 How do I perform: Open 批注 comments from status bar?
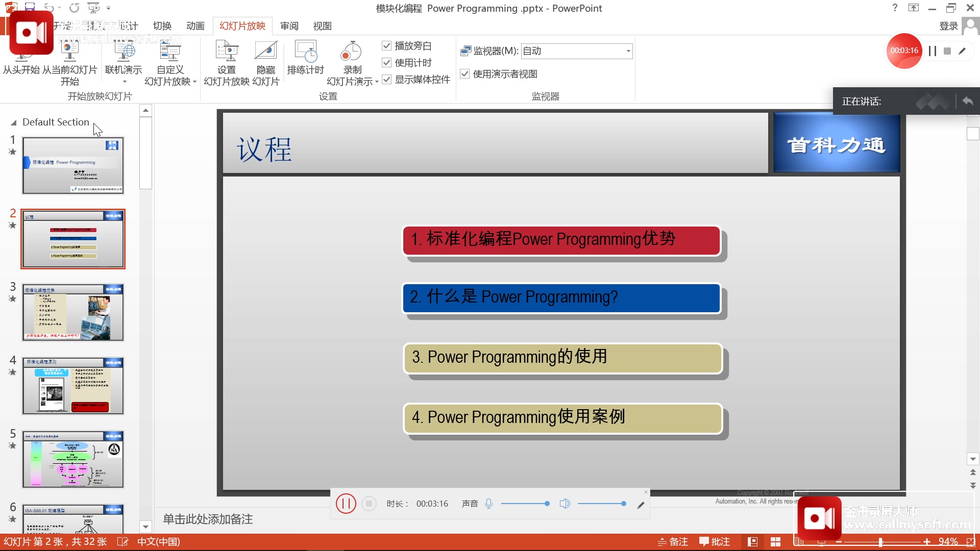715,541
